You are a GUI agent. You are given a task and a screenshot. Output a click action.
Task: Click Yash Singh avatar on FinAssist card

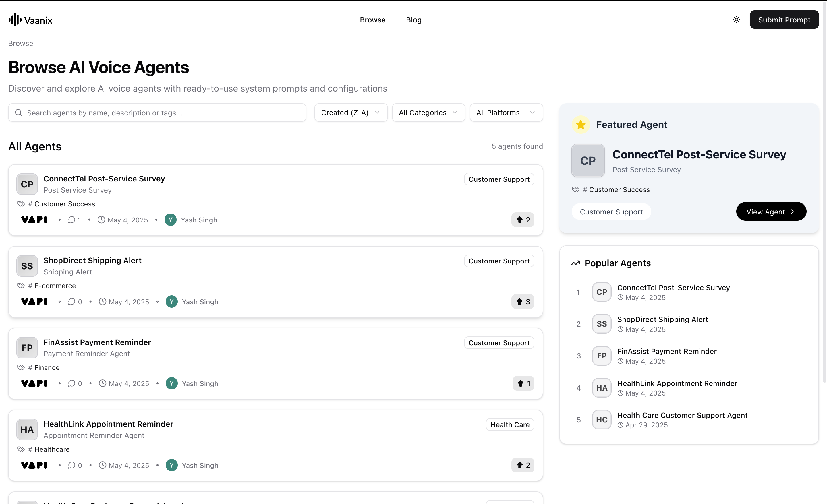pos(171,383)
